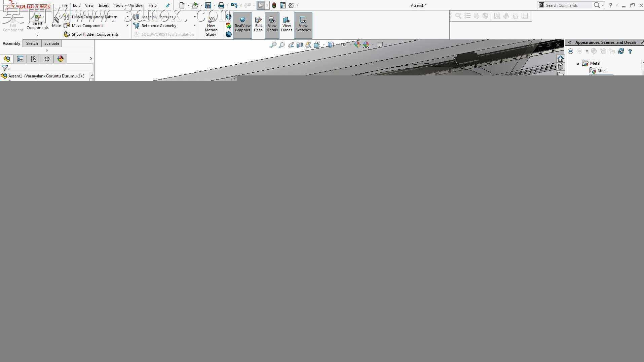Open ConfigurationManager tab icon
The height and width of the screenshot is (362, 644).
pyautogui.click(x=34, y=59)
